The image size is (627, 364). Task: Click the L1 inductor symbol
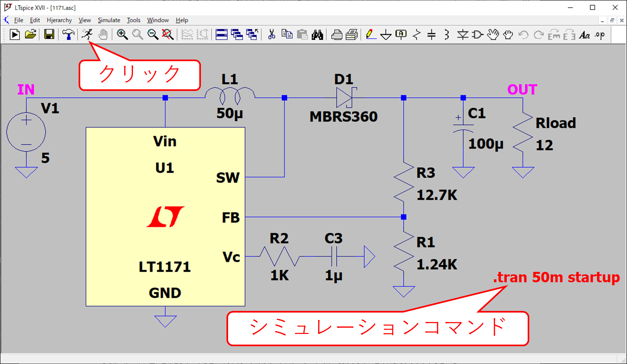click(230, 96)
